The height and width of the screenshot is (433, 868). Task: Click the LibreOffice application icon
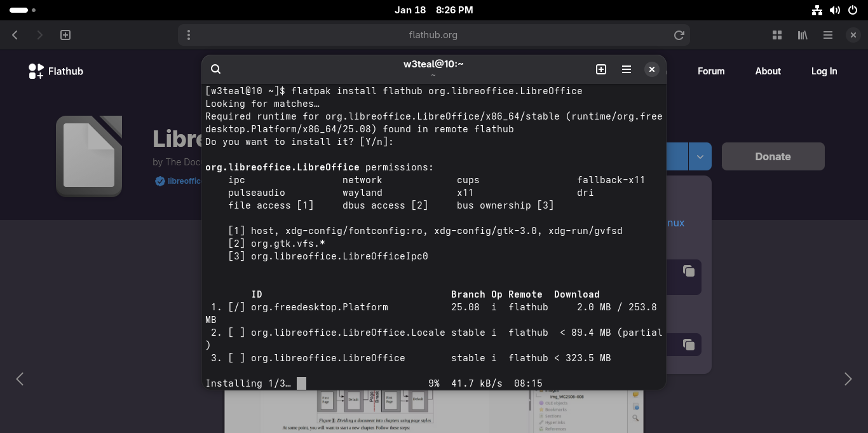(89, 156)
